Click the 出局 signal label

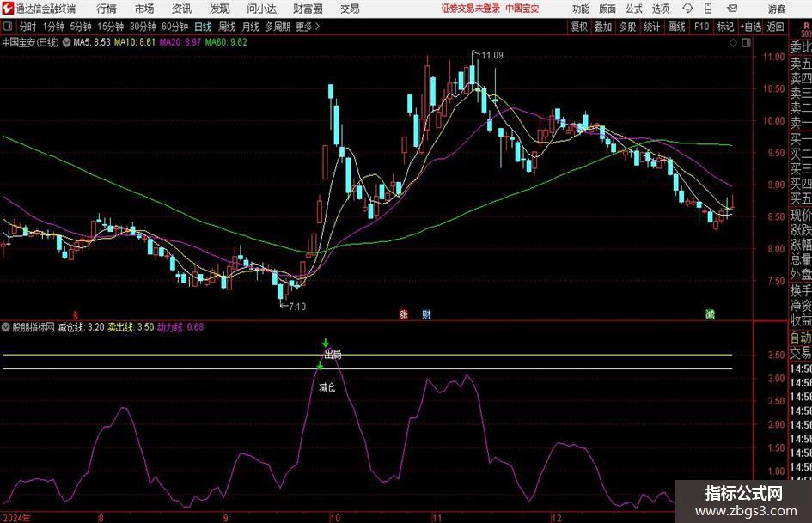[x=333, y=356]
